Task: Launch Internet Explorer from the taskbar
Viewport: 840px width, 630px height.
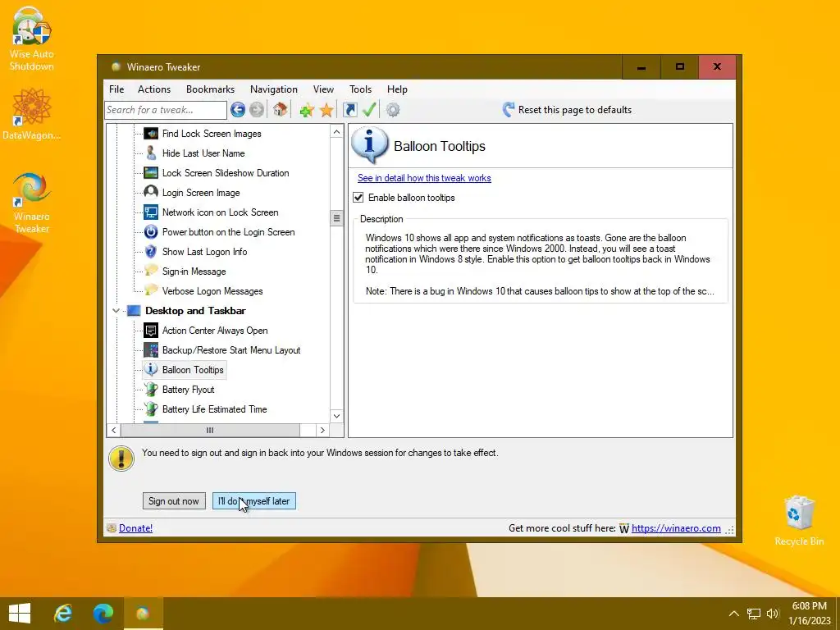Action: tap(63, 614)
